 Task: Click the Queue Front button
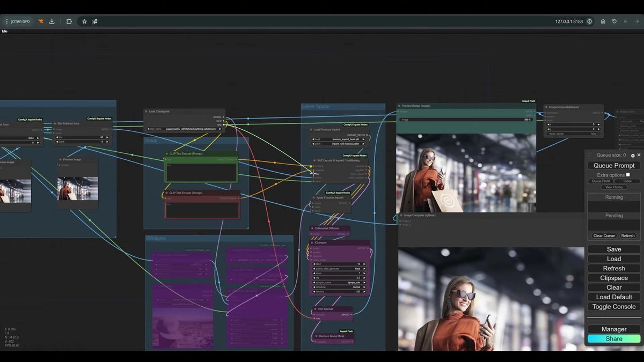601,181
